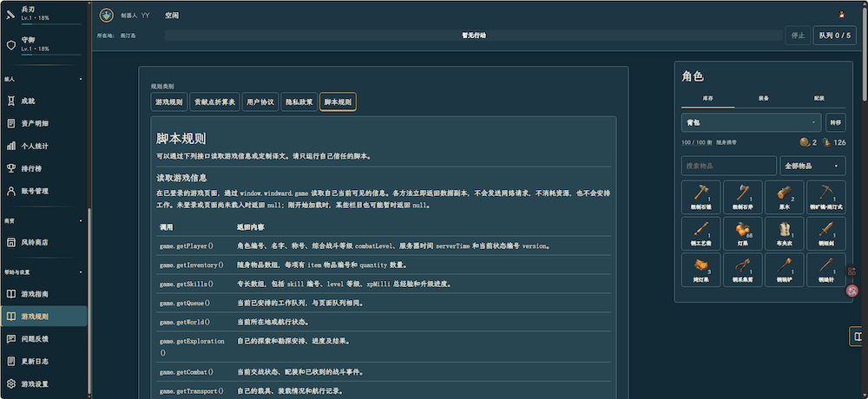Select the orange 灯果 fruit item with 68
The width and height of the screenshot is (868, 399).
(x=742, y=232)
